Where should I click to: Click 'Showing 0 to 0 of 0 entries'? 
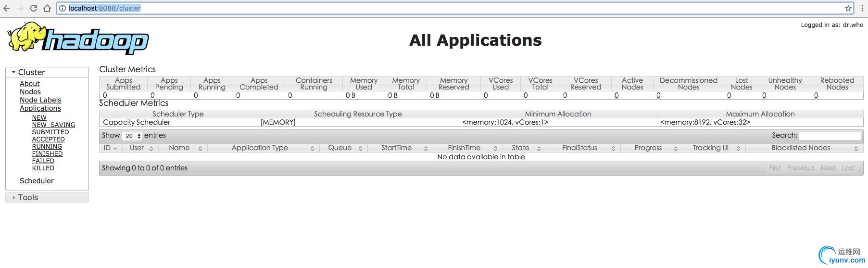[x=145, y=168]
